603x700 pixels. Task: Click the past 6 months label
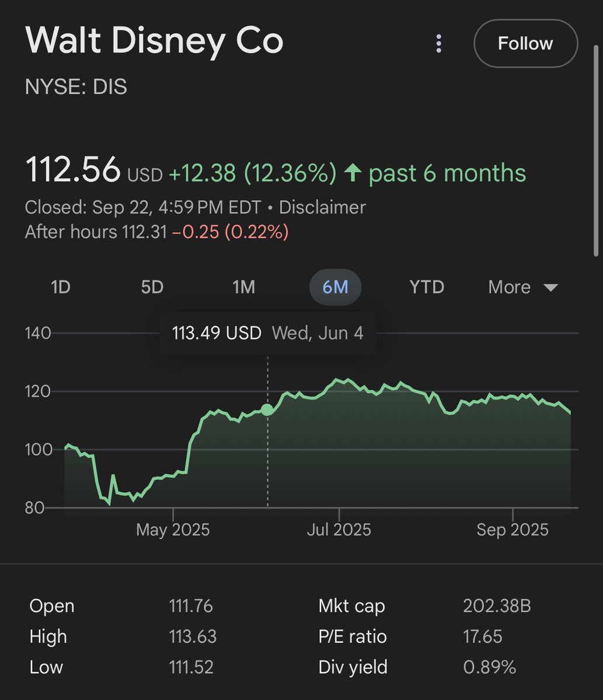pos(447,173)
